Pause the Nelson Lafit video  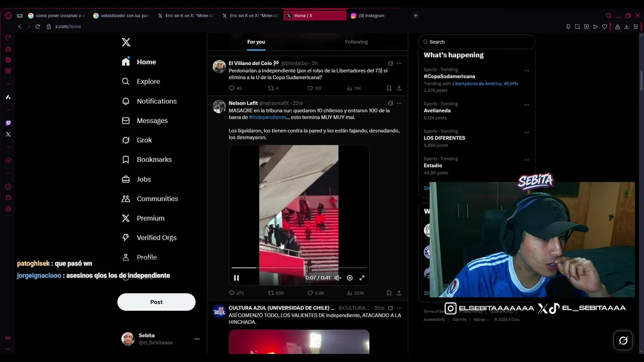click(x=236, y=278)
